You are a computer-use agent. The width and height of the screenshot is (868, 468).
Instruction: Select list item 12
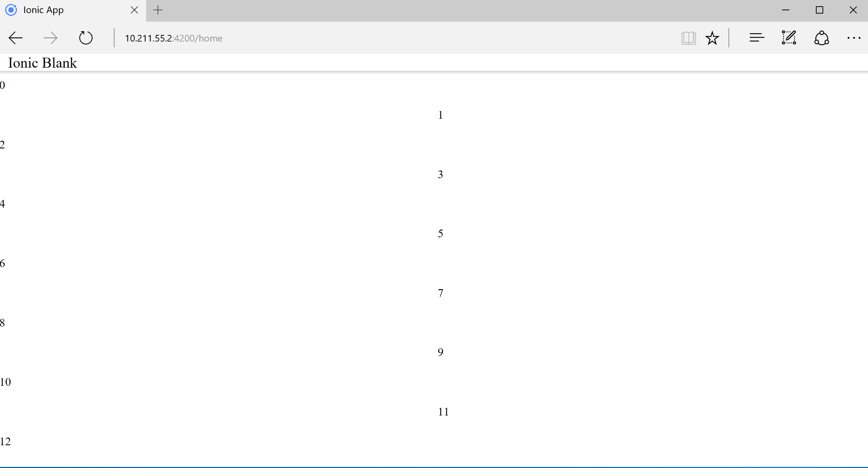click(6, 441)
